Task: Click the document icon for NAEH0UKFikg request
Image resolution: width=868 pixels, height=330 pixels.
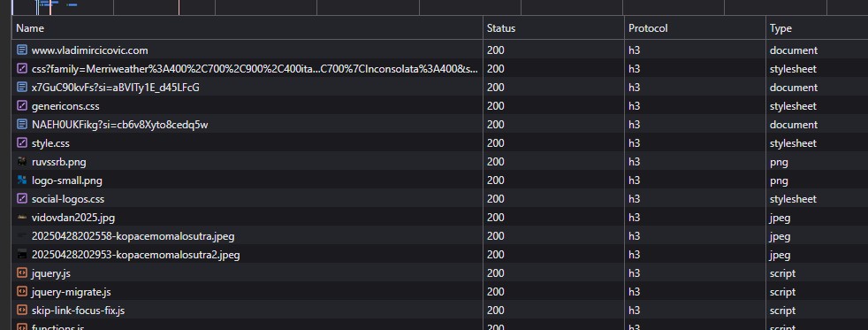Action: [22, 125]
